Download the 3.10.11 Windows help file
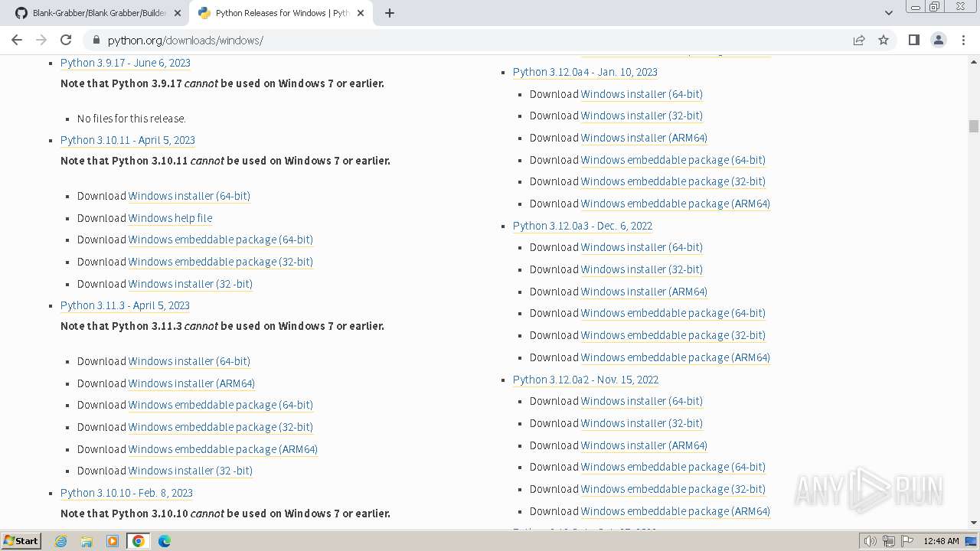 170,218
